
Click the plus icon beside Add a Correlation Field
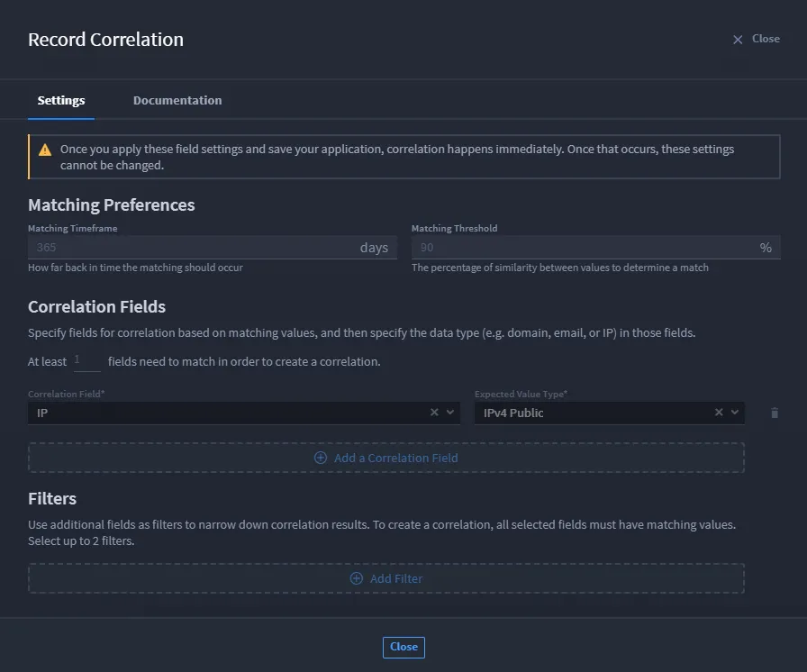[320, 458]
